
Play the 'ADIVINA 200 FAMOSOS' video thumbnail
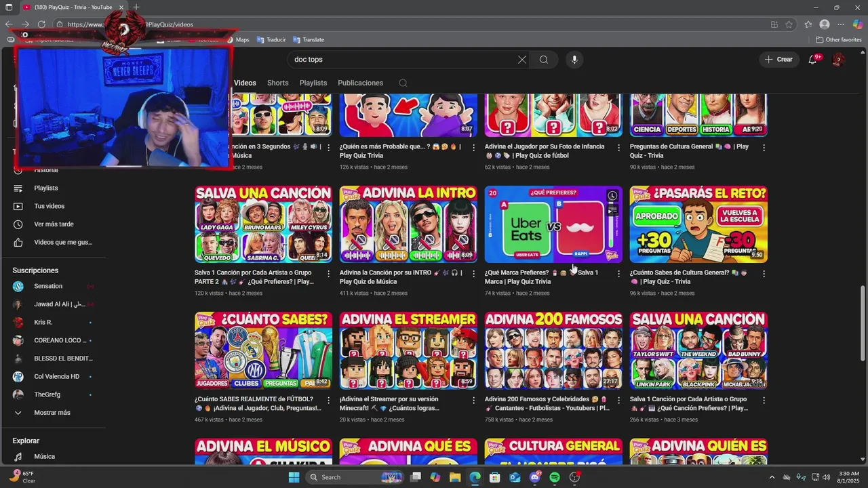point(553,351)
